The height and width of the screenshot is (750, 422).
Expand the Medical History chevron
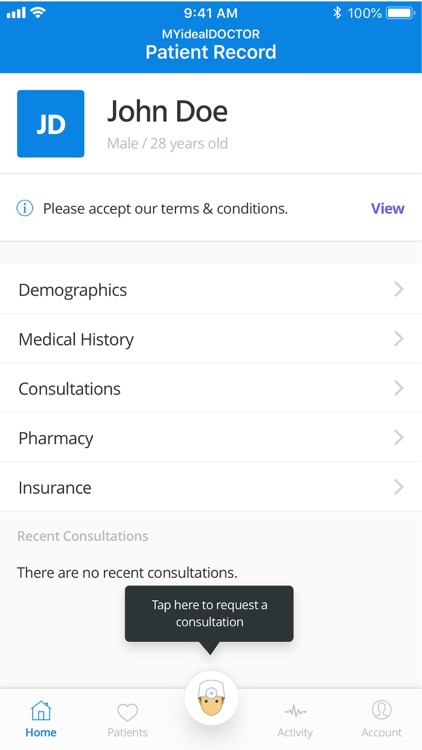pyautogui.click(x=399, y=339)
